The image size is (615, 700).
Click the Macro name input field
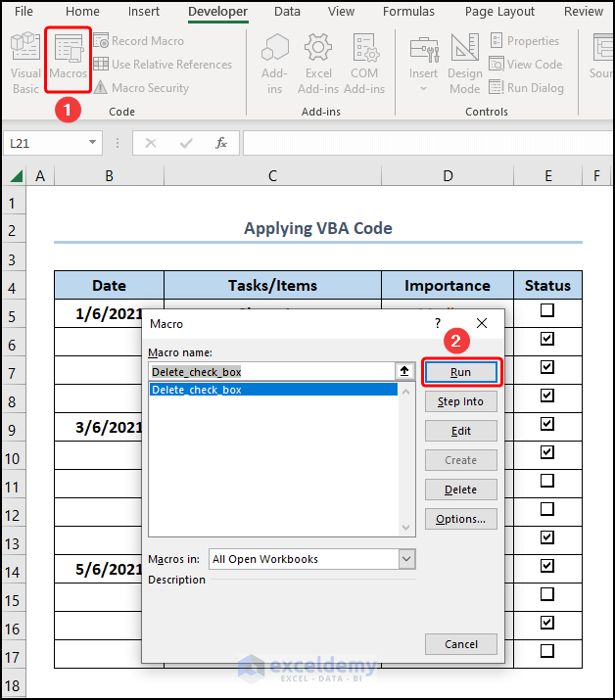[x=271, y=371]
